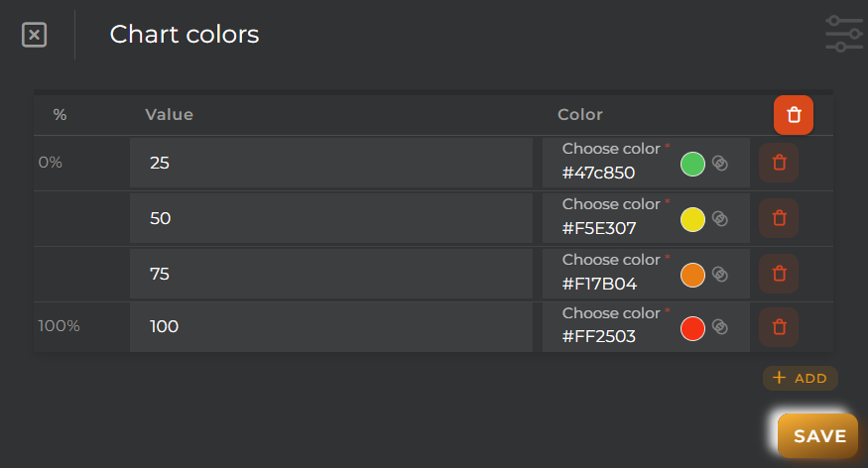868x468 pixels.
Task: Open the orange color swatch picker
Action: pos(692,275)
